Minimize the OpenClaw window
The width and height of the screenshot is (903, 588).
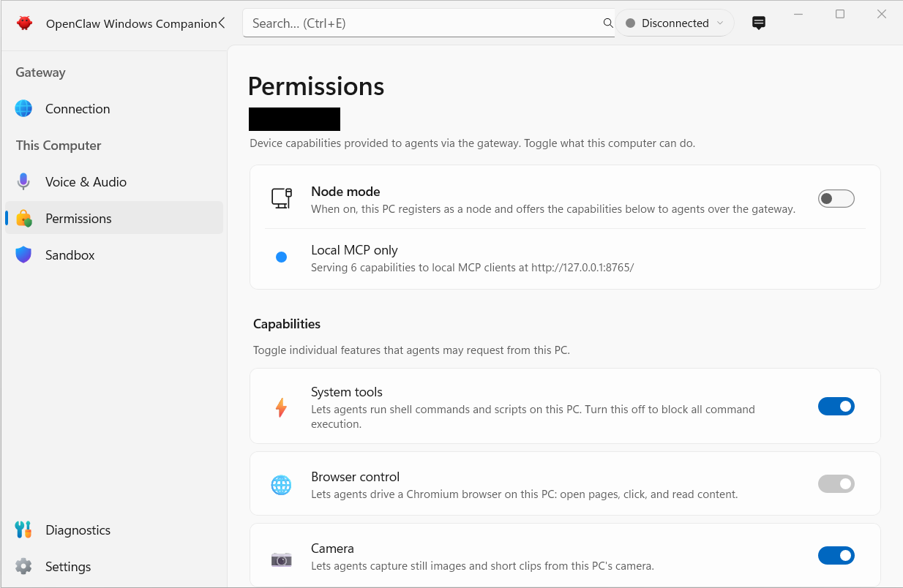[x=798, y=14]
